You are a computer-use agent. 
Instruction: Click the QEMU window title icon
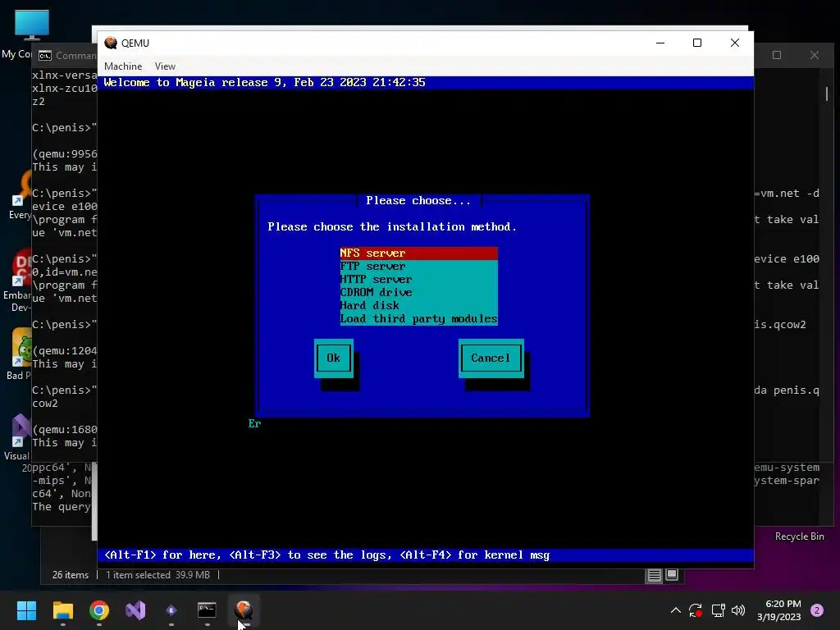click(x=111, y=43)
